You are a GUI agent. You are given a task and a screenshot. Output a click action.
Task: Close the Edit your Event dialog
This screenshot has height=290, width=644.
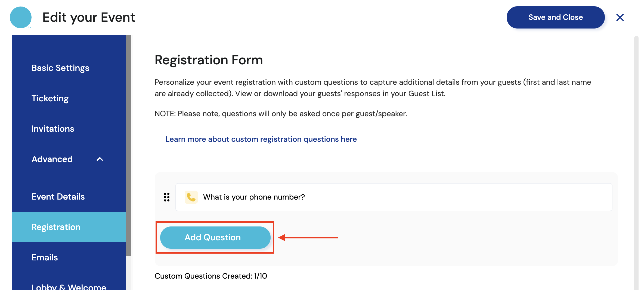[620, 17]
